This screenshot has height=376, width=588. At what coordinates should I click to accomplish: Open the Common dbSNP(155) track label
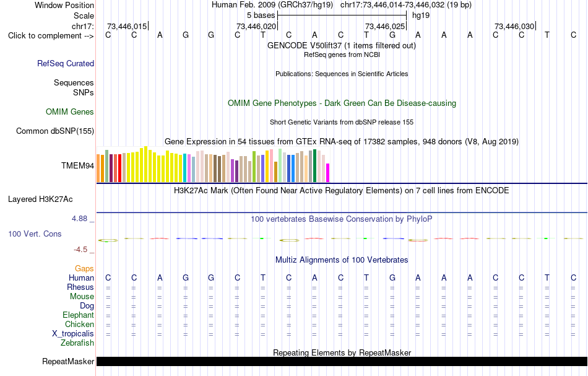pos(54,131)
